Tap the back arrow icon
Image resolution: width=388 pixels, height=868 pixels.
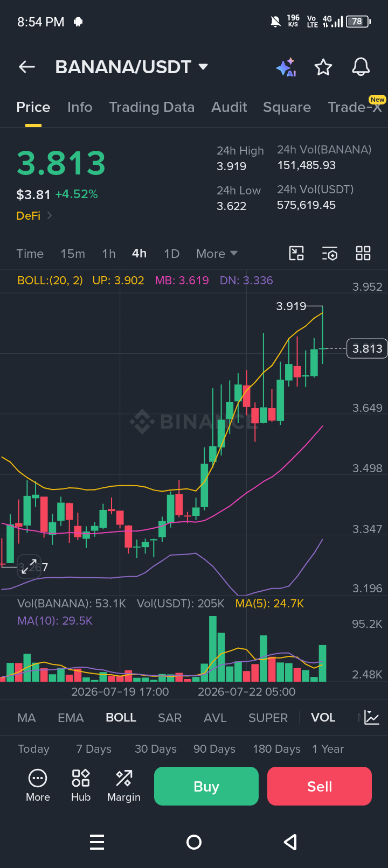[26, 67]
